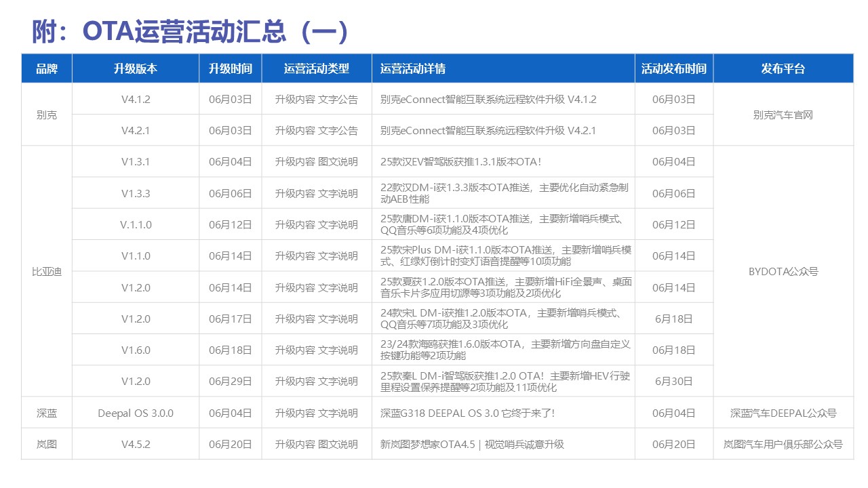Click detail 新岚图梦想家OTA4.5 视觉哨兵诚意升级

[x=504, y=444]
